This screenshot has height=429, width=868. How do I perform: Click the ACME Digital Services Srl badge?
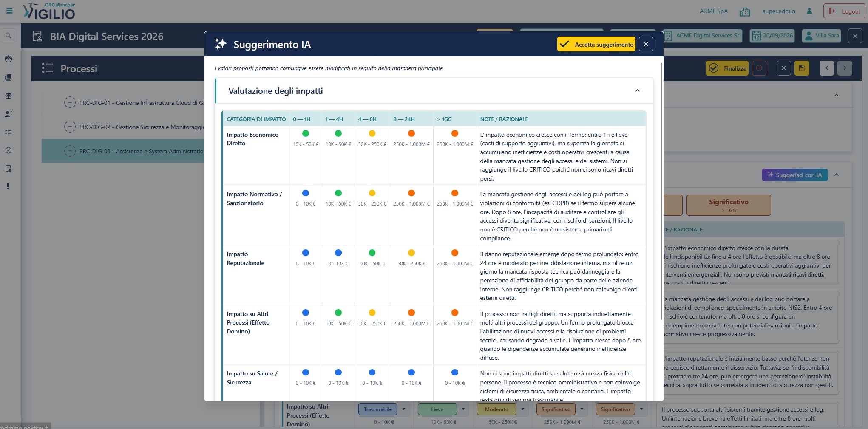point(703,36)
